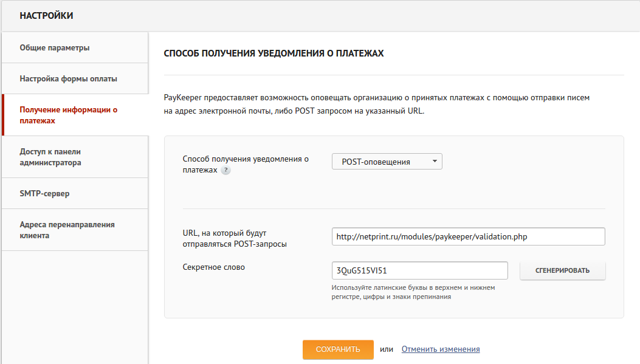Open the notification method dropdown
Viewport: 640px width, 364px height.
click(x=387, y=161)
